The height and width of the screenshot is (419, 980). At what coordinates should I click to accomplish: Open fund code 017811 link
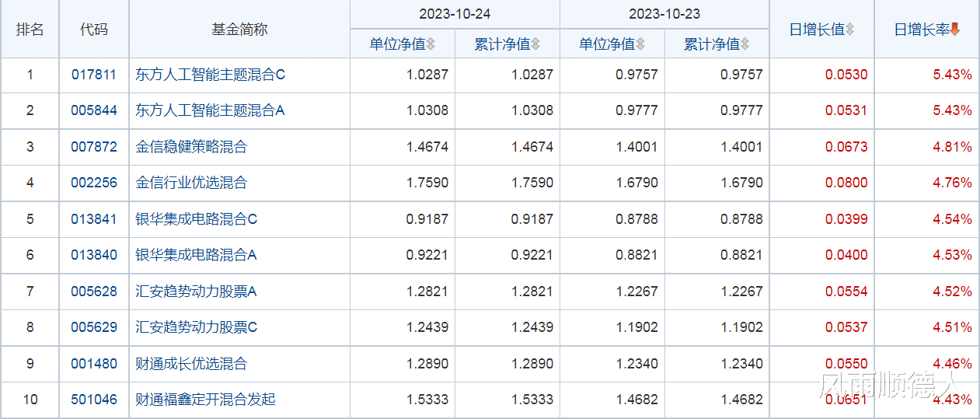pos(94,75)
